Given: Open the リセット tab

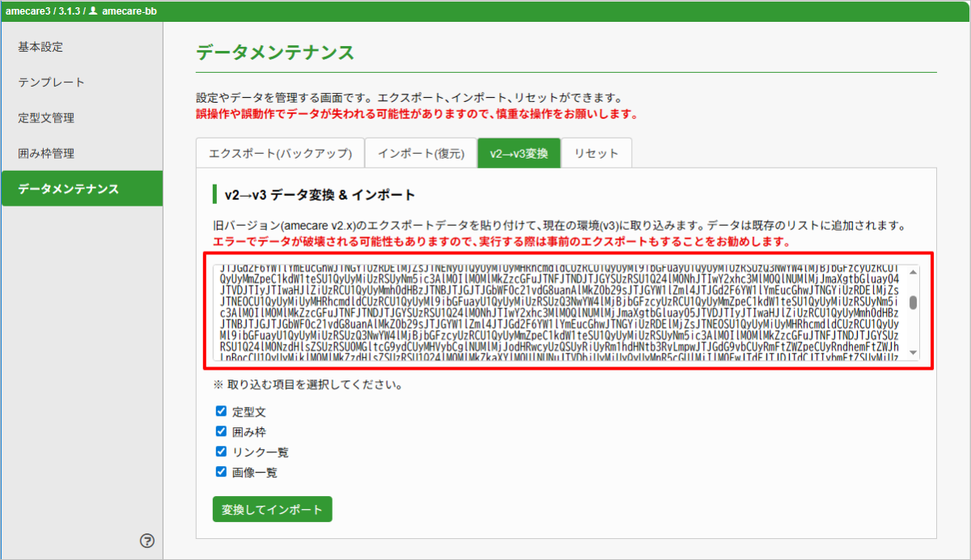Looking at the screenshot, I should pos(596,153).
